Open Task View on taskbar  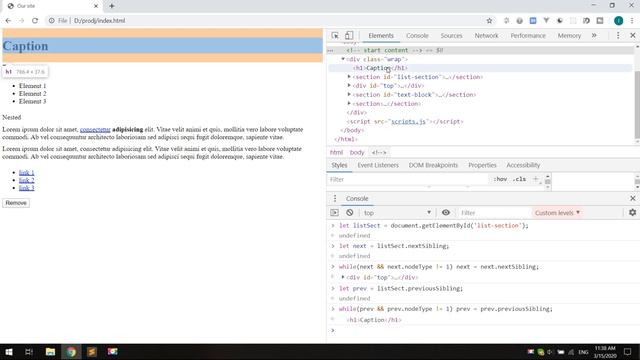29,352
